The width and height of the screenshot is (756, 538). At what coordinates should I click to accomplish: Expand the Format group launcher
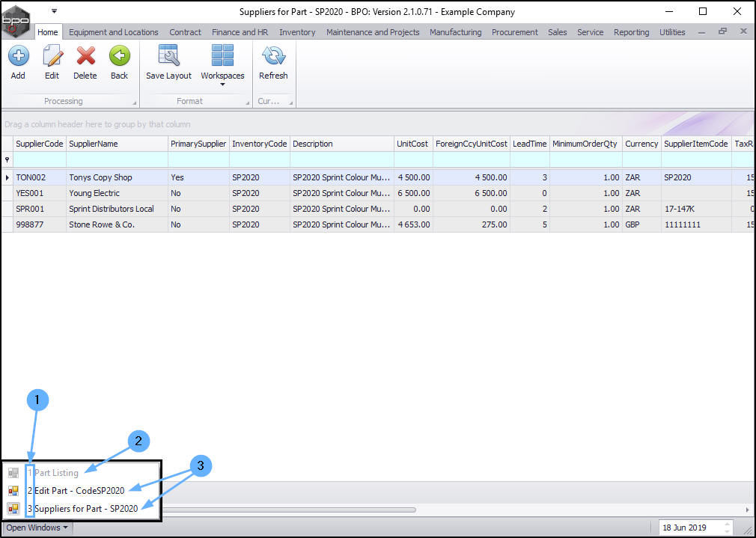247,103
